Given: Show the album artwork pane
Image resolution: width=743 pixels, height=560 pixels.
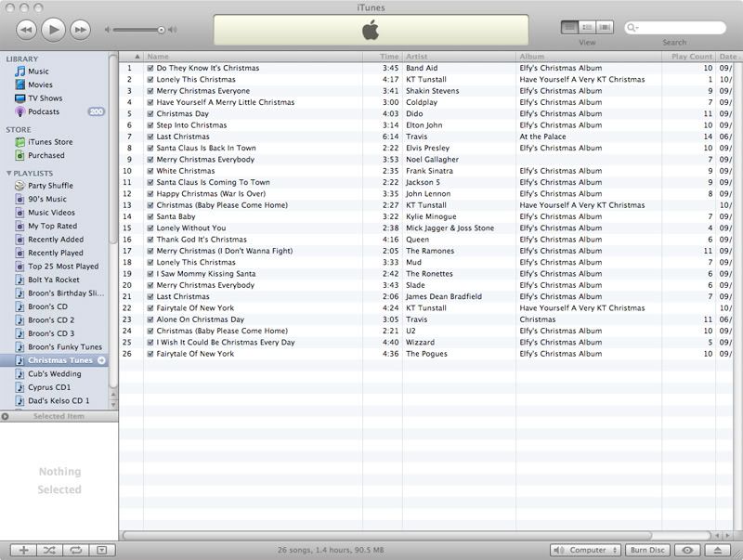Looking at the screenshot, I should (x=101, y=550).
